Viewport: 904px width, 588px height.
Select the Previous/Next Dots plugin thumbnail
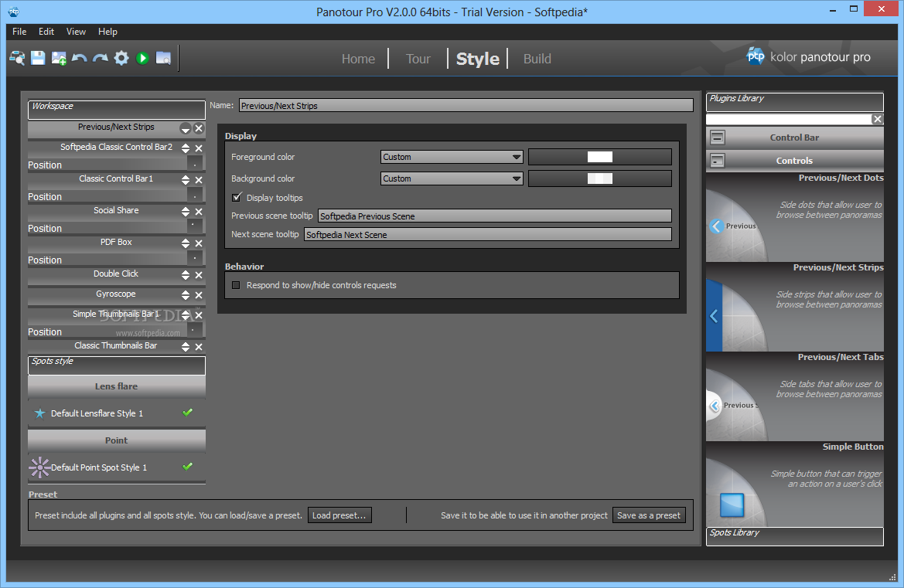coord(794,217)
